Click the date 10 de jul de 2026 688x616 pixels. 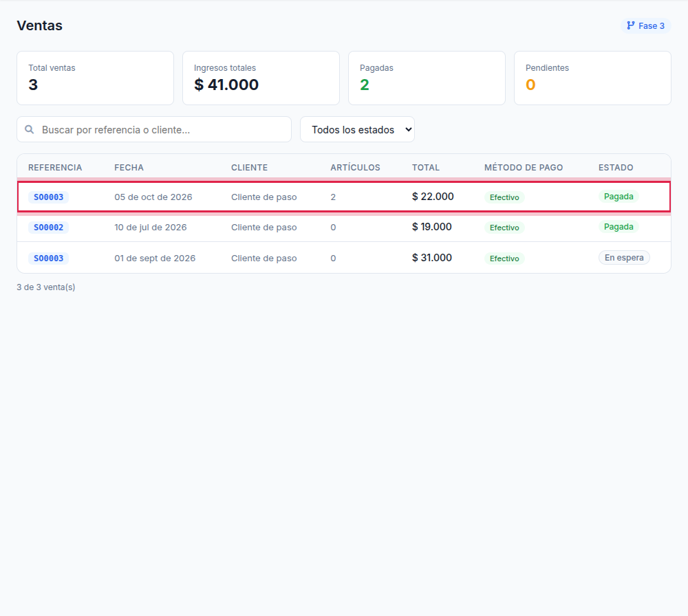point(151,227)
